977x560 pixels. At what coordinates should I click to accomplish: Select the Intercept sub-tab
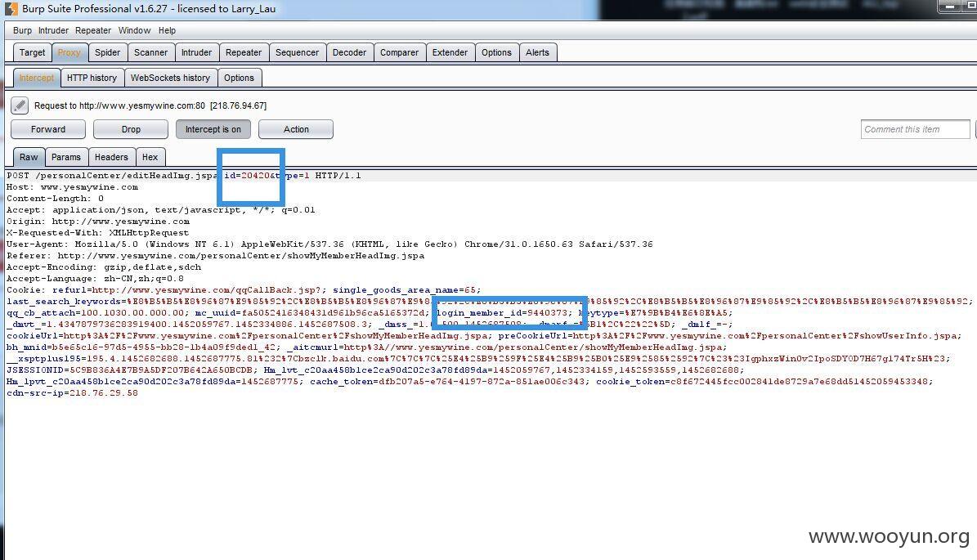pos(37,78)
